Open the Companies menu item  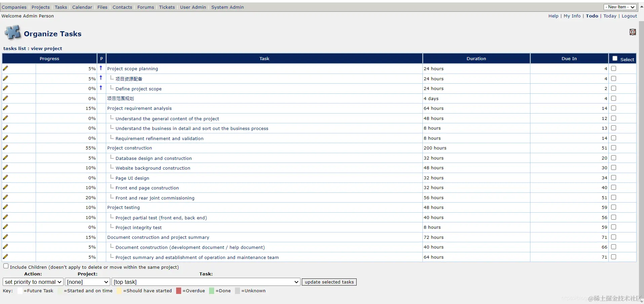pos(14,7)
